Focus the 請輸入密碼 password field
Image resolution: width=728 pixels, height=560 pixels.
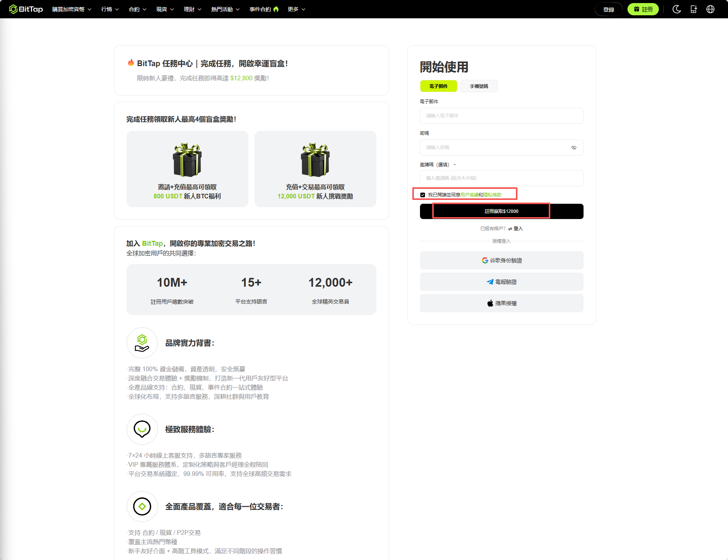(501, 148)
